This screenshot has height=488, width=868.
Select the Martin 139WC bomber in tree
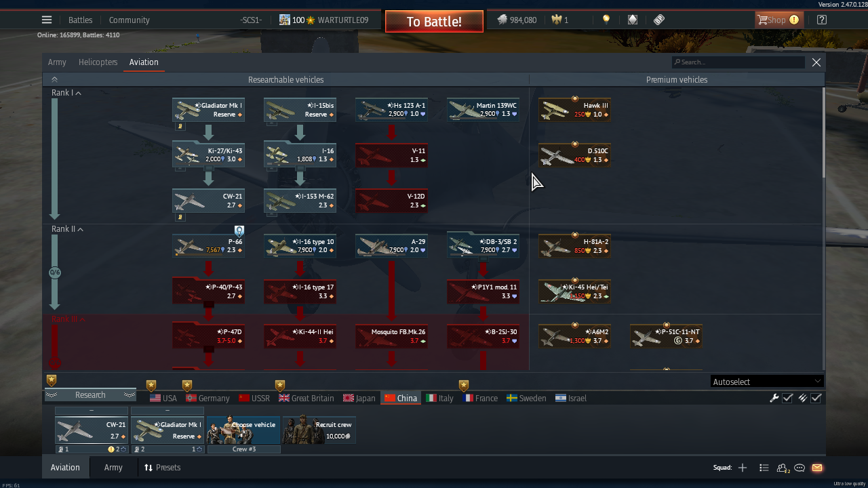tap(483, 110)
